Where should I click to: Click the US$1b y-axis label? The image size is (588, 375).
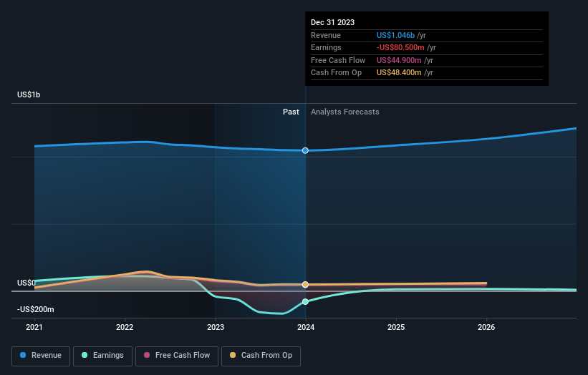click(29, 94)
